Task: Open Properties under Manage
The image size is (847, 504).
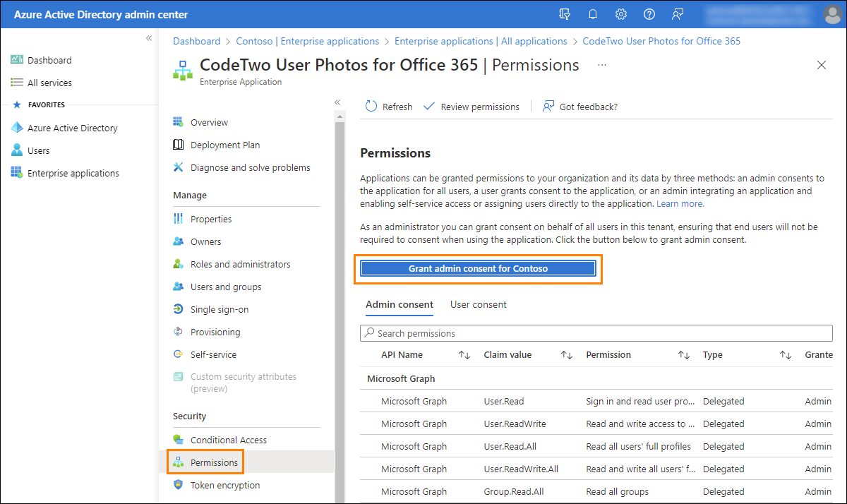Action: pos(211,219)
